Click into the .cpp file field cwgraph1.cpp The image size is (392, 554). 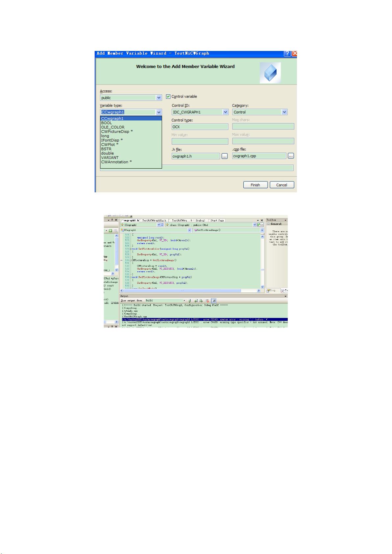[259, 156]
